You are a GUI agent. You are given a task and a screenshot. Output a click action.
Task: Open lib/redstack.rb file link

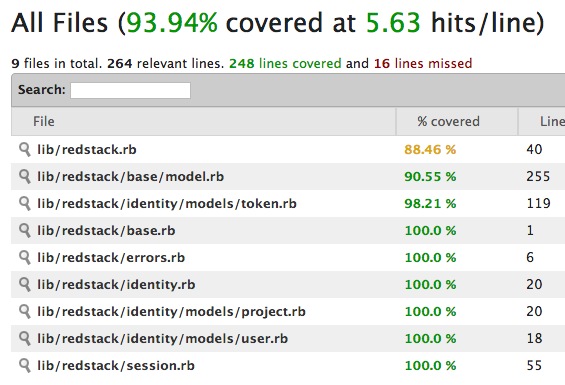click(87, 150)
